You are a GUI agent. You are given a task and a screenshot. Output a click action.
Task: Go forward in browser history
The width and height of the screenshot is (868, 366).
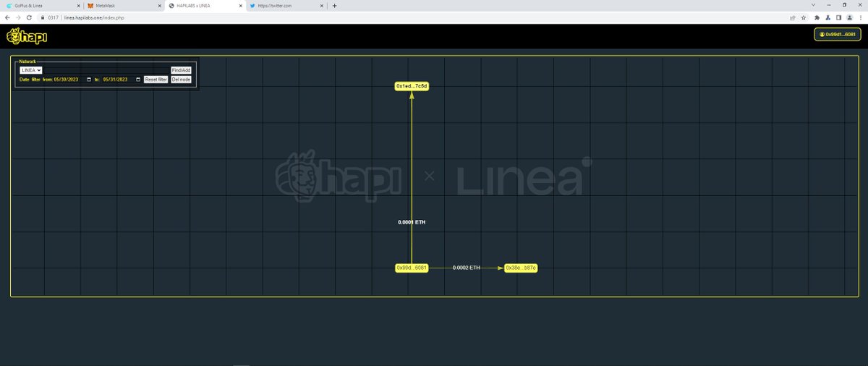coord(18,17)
